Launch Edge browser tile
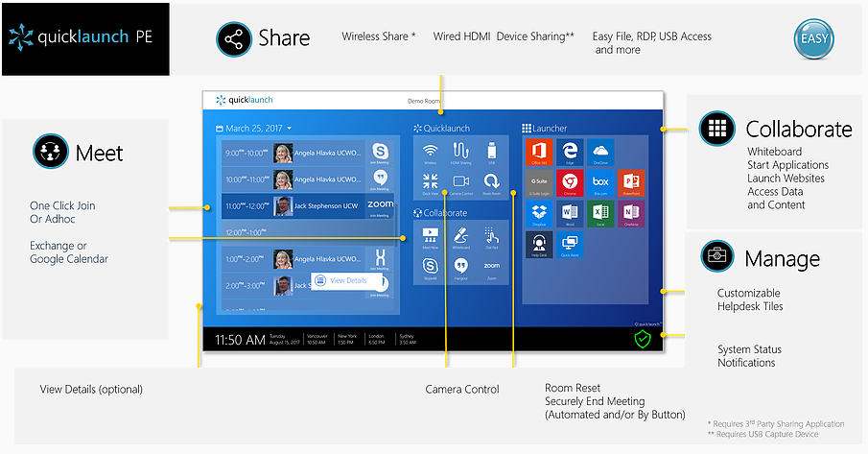868x454 pixels. [x=570, y=153]
